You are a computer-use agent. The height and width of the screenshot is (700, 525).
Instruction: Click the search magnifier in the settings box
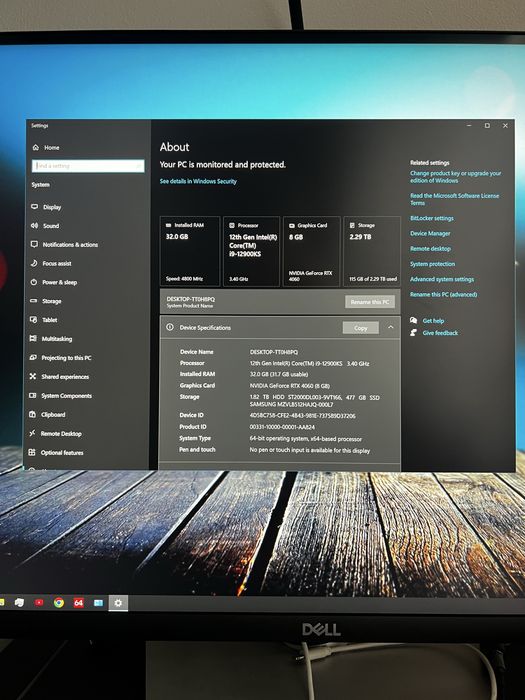point(138,166)
